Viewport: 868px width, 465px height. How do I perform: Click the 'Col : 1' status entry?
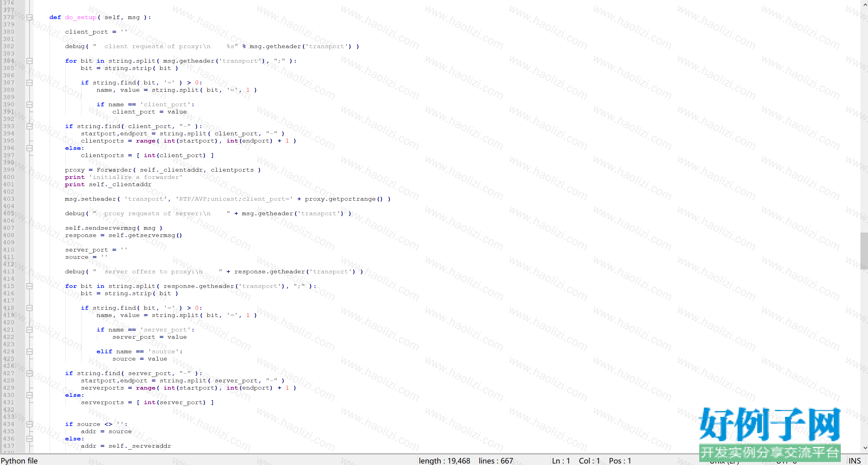[589, 461]
